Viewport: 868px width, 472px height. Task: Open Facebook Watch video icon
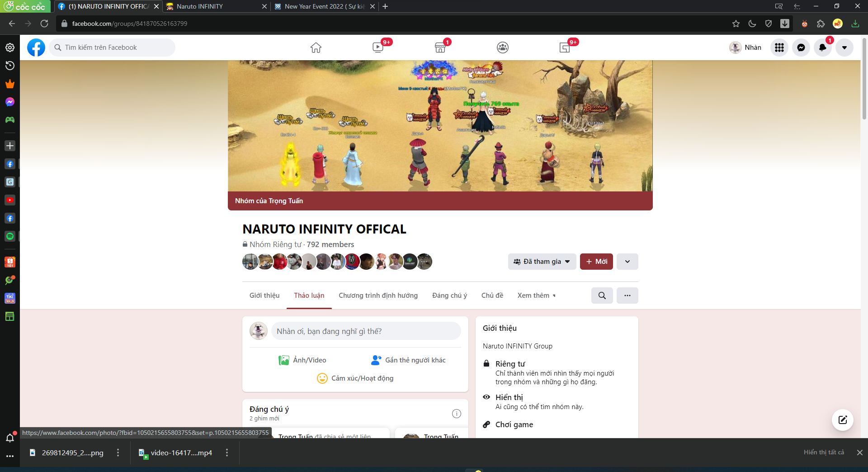(x=378, y=48)
